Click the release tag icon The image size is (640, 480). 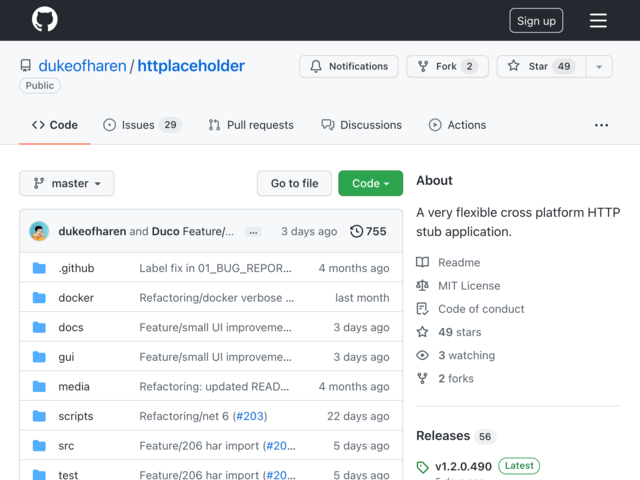click(422, 467)
